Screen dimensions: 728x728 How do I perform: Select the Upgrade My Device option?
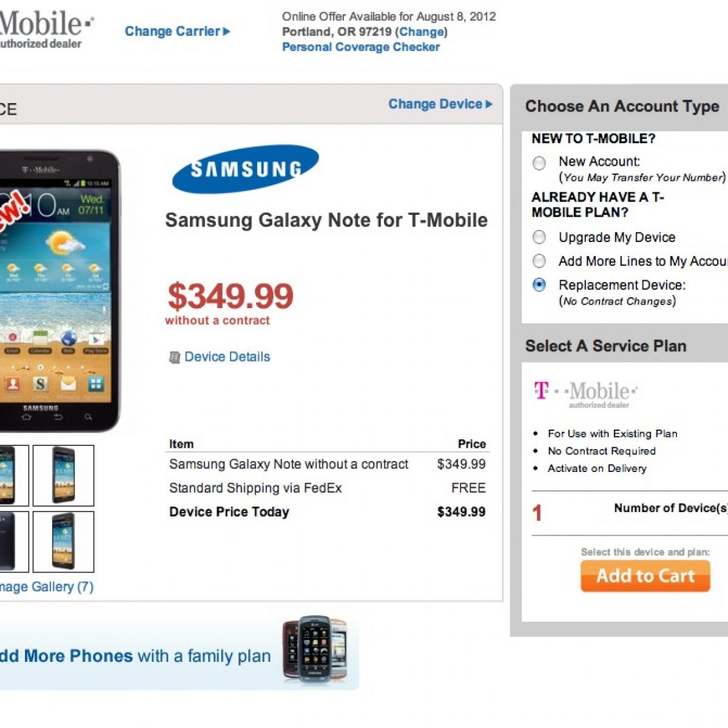(x=539, y=237)
